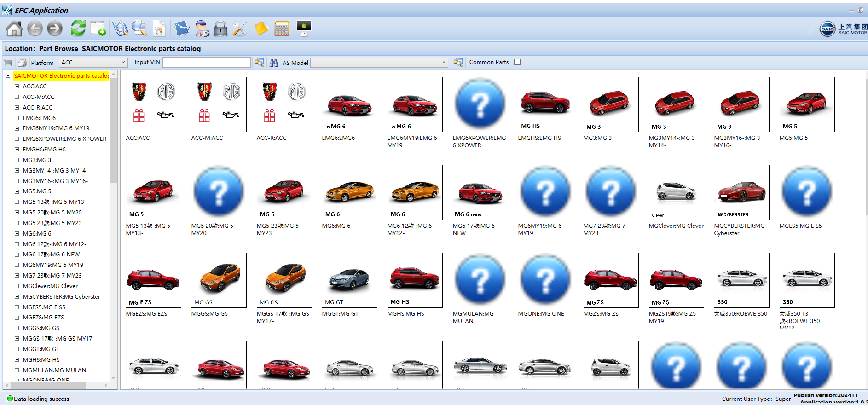The height and width of the screenshot is (405, 868).
Task: Open the MGHS:MG HS thumbnail
Action: (x=415, y=280)
